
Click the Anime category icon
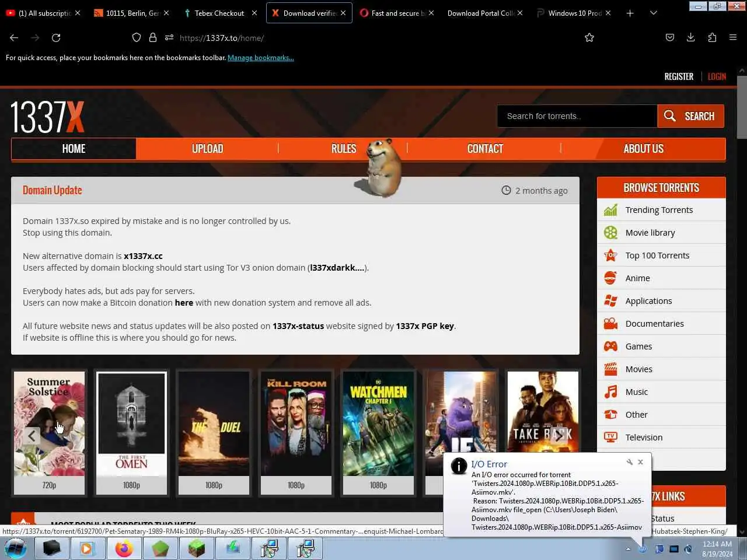610,278
